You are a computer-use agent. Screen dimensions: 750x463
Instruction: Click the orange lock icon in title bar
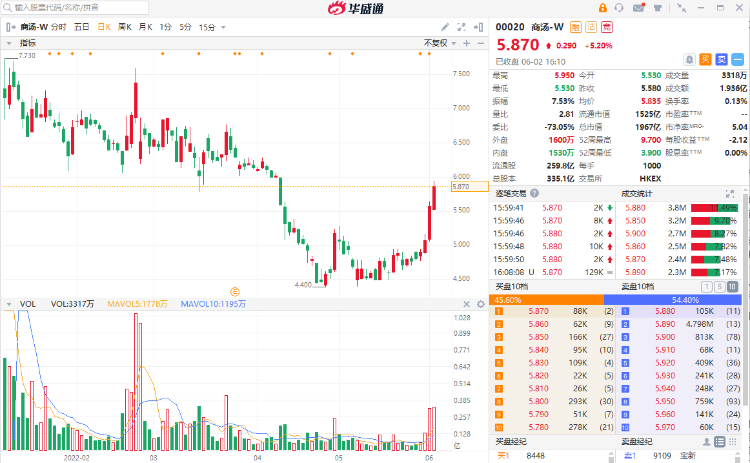click(x=603, y=8)
